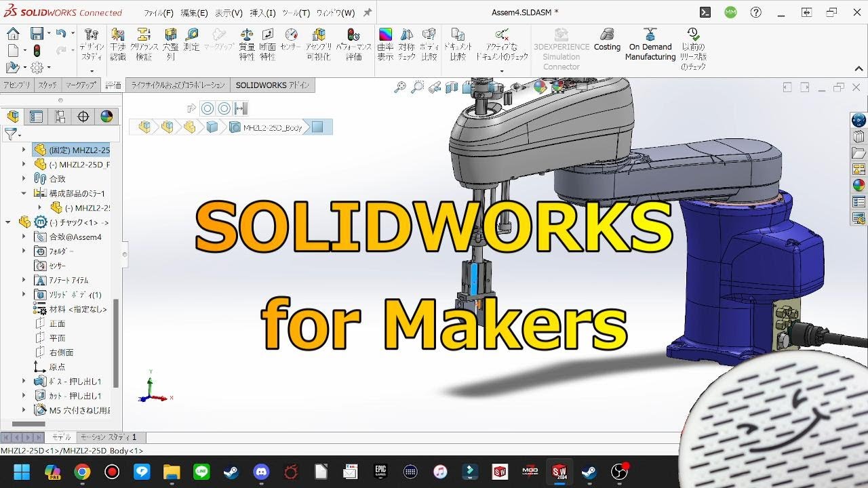Click the New document icon
The image size is (868, 488).
point(13,51)
